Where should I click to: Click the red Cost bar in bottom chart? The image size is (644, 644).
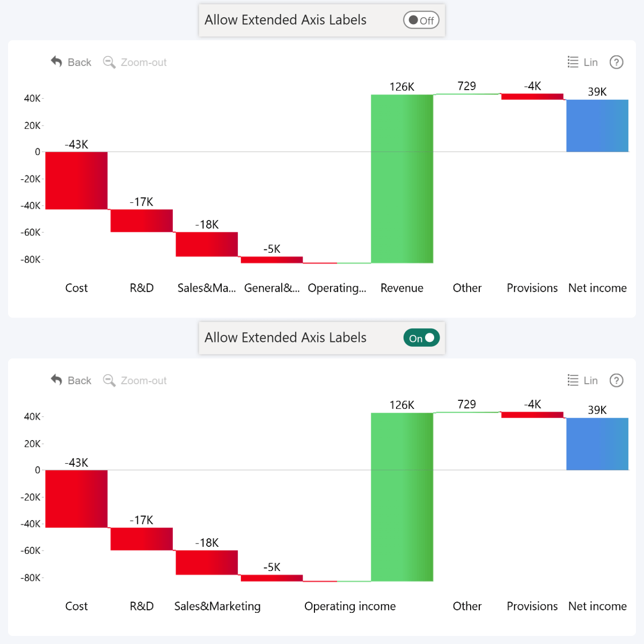click(76, 499)
